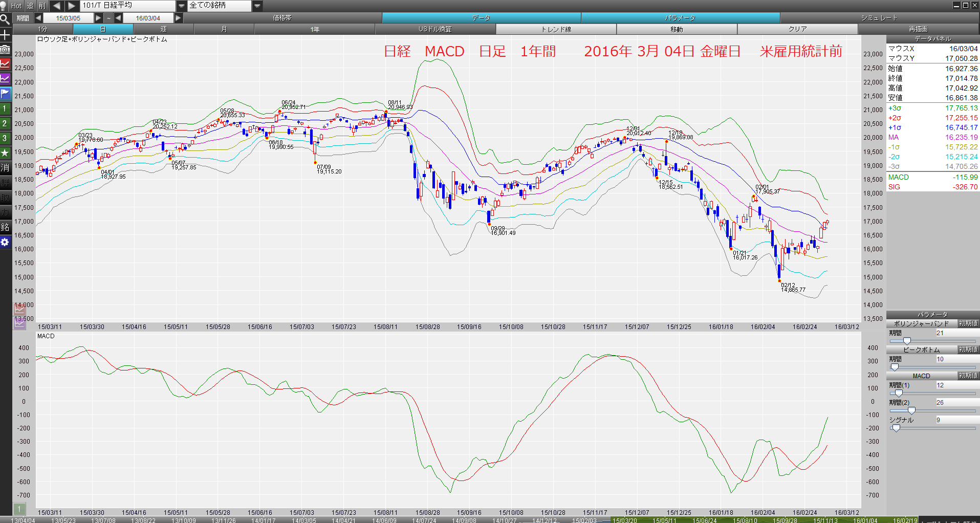
Task: Click the 取 sidebar button
Action: click(x=5, y=198)
